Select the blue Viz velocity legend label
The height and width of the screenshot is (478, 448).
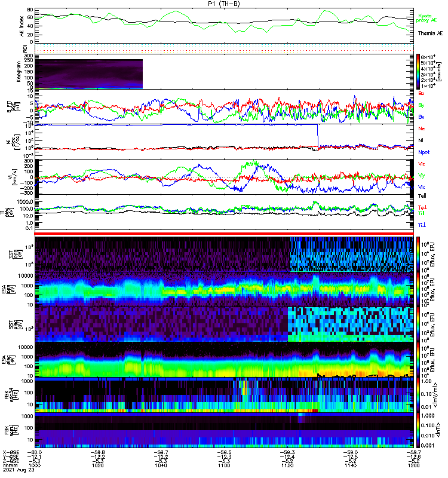point(421,187)
